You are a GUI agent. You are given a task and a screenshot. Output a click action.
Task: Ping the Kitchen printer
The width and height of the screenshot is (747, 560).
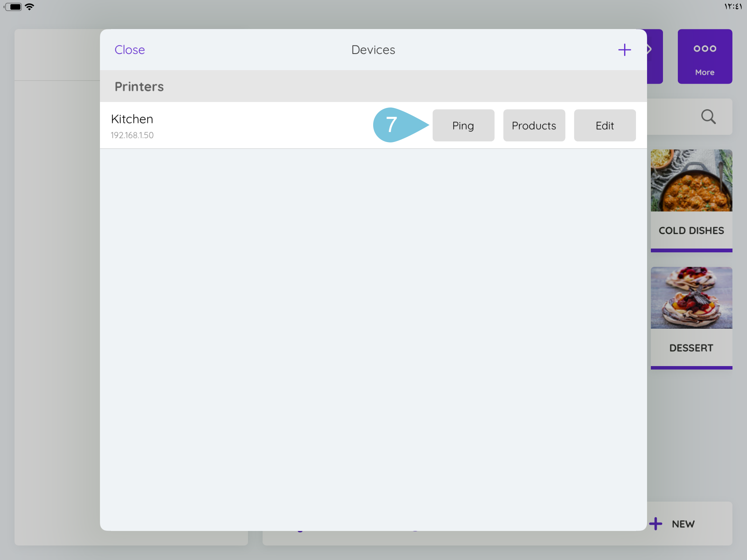[x=463, y=125]
